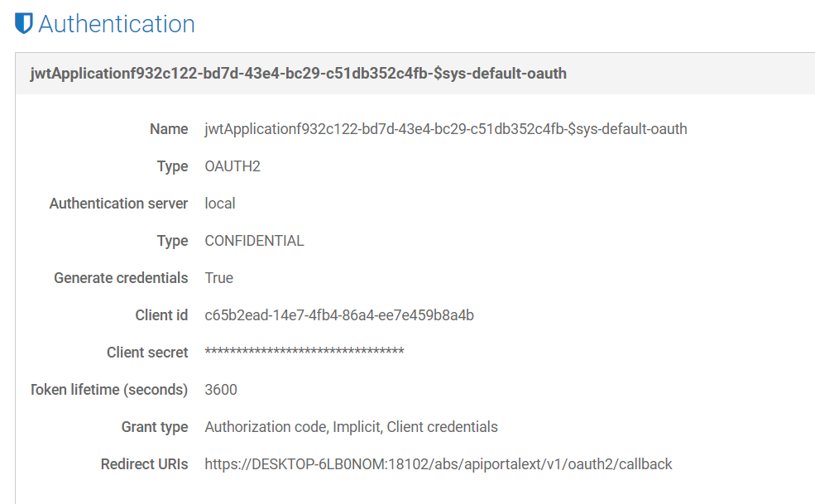Click the Name field label
The image size is (815, 504).
(169, 129)
